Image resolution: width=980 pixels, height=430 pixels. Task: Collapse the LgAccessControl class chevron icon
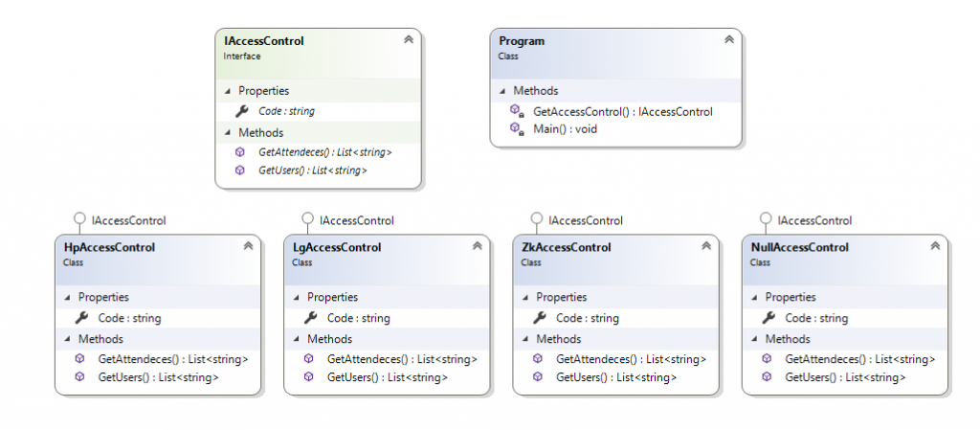[x=478, y=245]
